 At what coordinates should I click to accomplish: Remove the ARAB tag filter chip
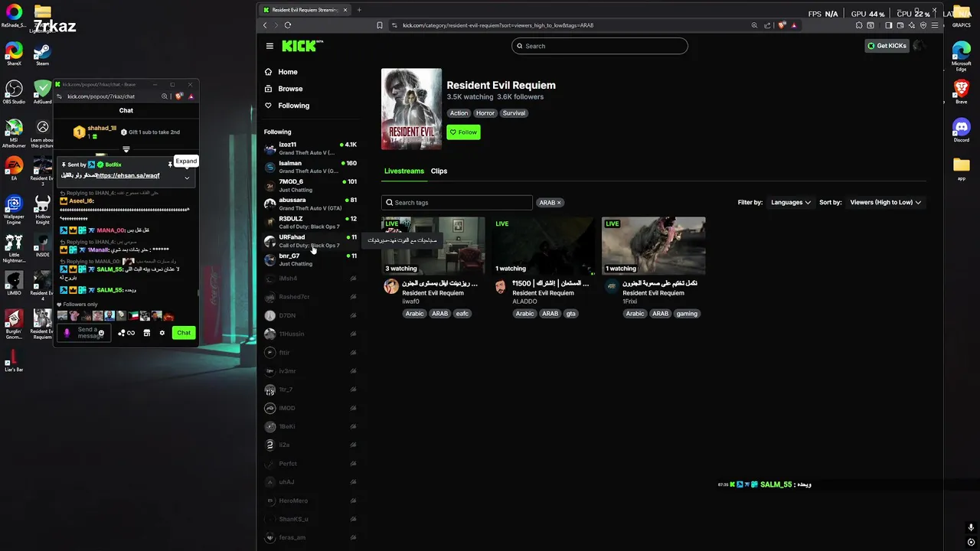point(559,203)
